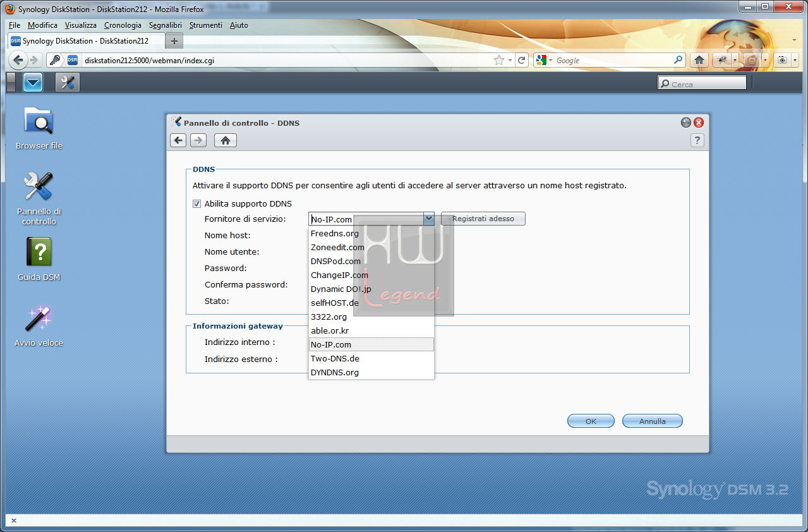Click the DSM Cerca search box
The width and height of the screenshot is (808, 532).
(702, 83)
